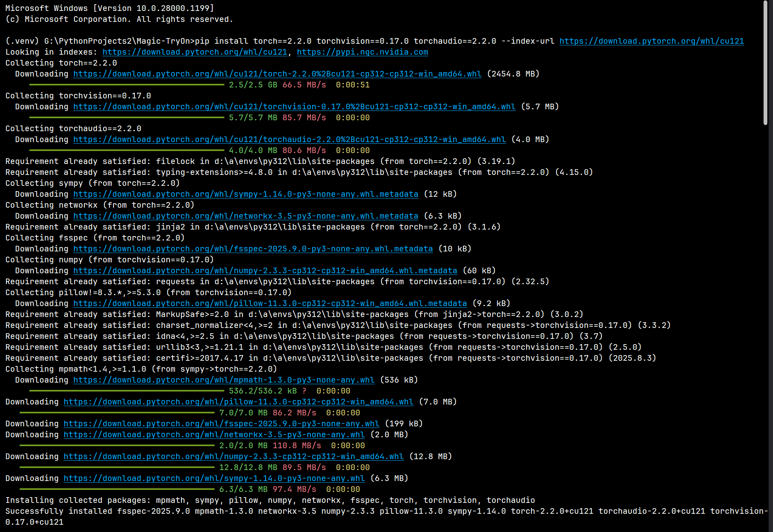Click 'Collecting torchvision==0.17.0' line
This screenshot has height=532, width=773.
(x=78, y=96)
